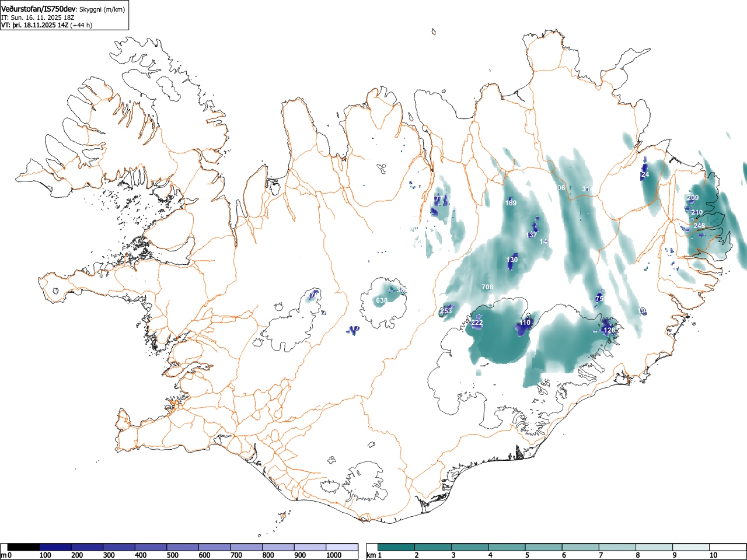Image resolution: width=747 pixels, height=560 pixels.
Task: Click the visibility value '253' on the map
Action: 446,311
